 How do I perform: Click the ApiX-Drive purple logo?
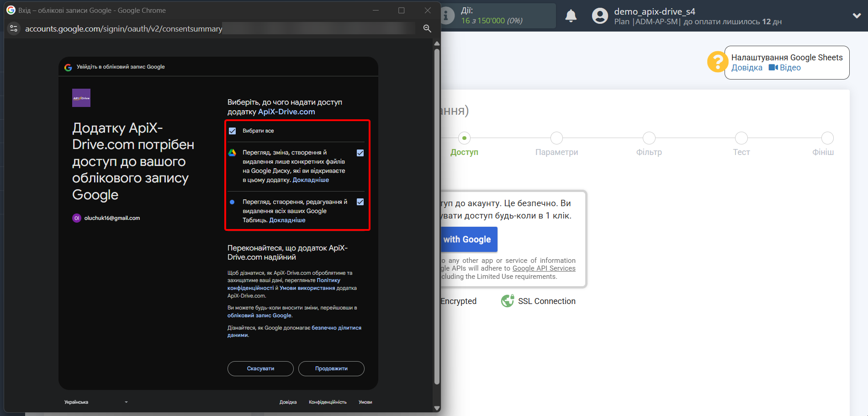coord(81,98)
